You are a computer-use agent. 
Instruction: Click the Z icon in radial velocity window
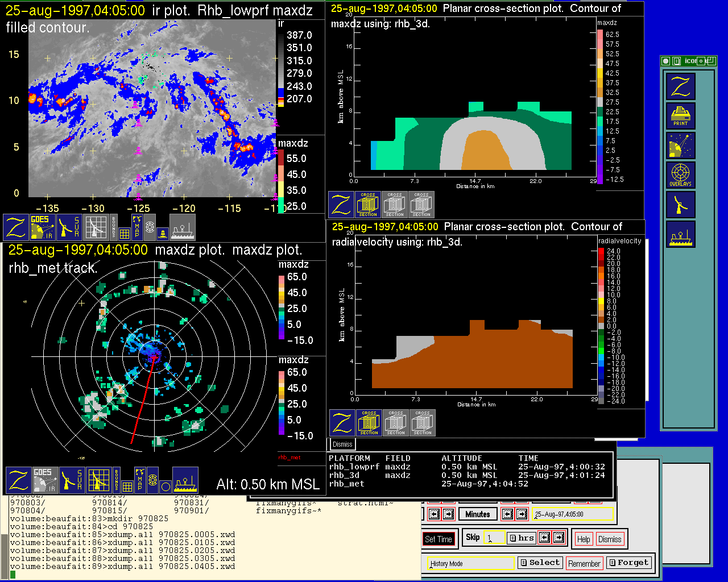coord(342,423)
